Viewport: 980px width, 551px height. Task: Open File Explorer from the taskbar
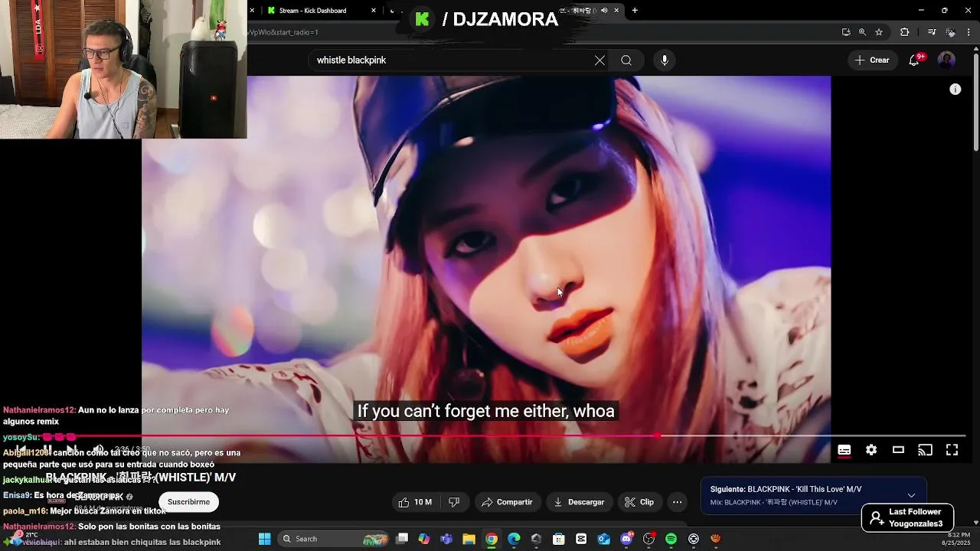(469, 539)
